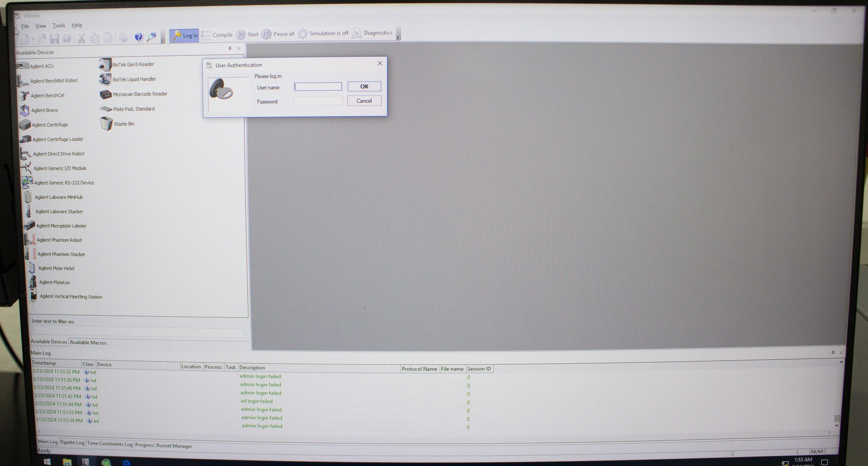Open the View menu
Image resolution: width=868 pixels, height=466 pixels.
point(40,26)
